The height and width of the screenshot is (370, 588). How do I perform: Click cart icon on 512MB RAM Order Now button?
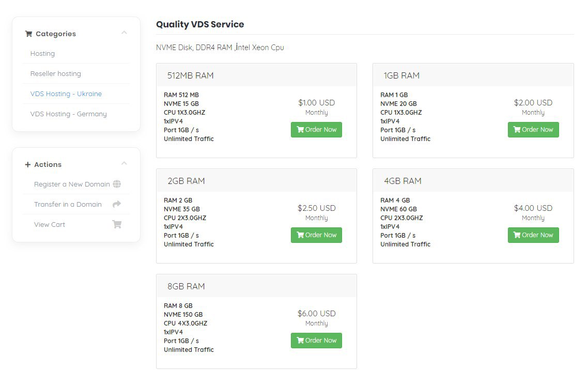(x=300, y=129)
